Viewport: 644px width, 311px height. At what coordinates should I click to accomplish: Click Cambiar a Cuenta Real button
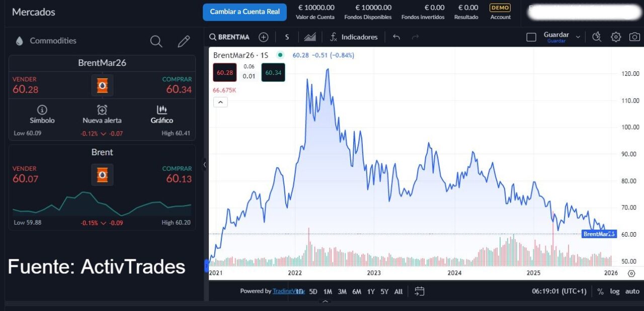coord(245,12)
